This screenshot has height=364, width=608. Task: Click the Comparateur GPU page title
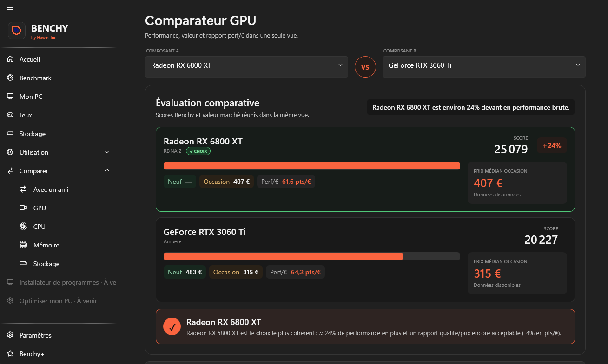[x=201, y=20]
